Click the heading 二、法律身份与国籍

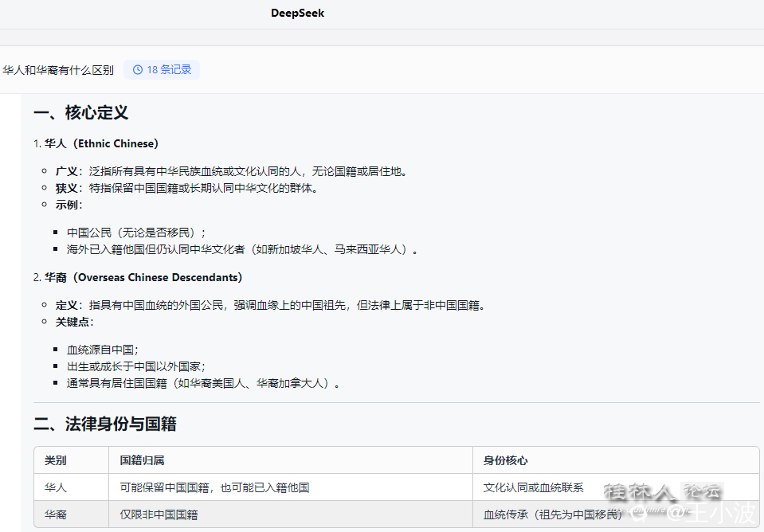click(105, 424)
